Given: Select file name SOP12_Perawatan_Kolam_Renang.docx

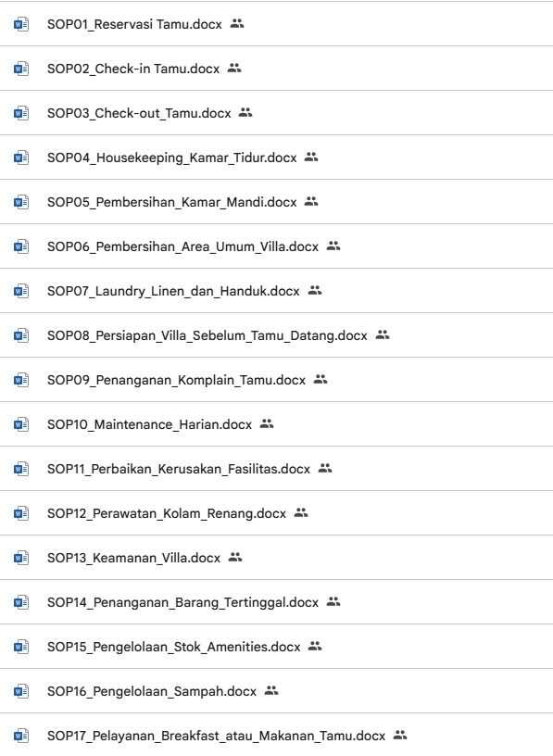Looking at the screenshot, I should tap(167, 513).
